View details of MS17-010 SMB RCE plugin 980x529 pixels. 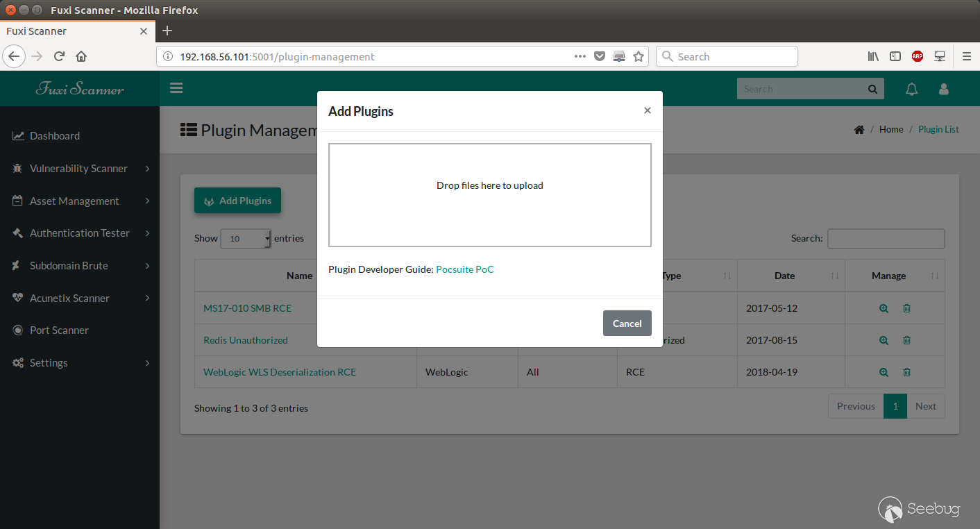pyautogui.click(x=884, y=308)
